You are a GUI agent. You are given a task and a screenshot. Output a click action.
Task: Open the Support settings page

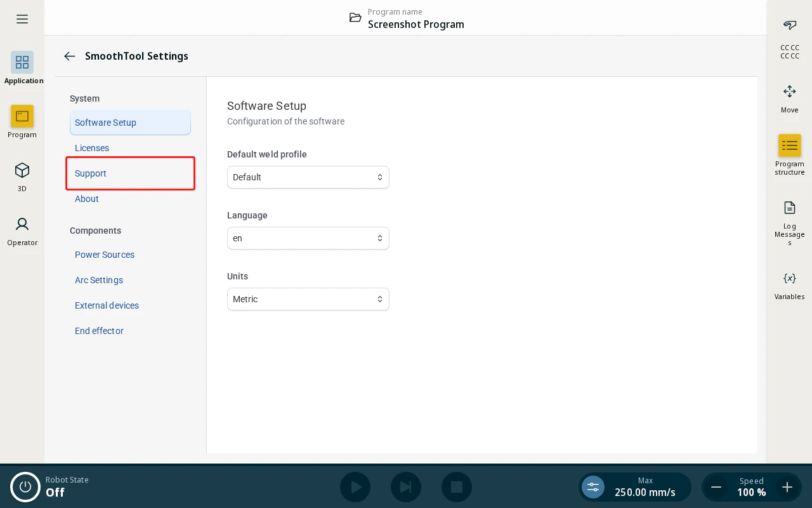pyautogui.click(x=130, y=173)
